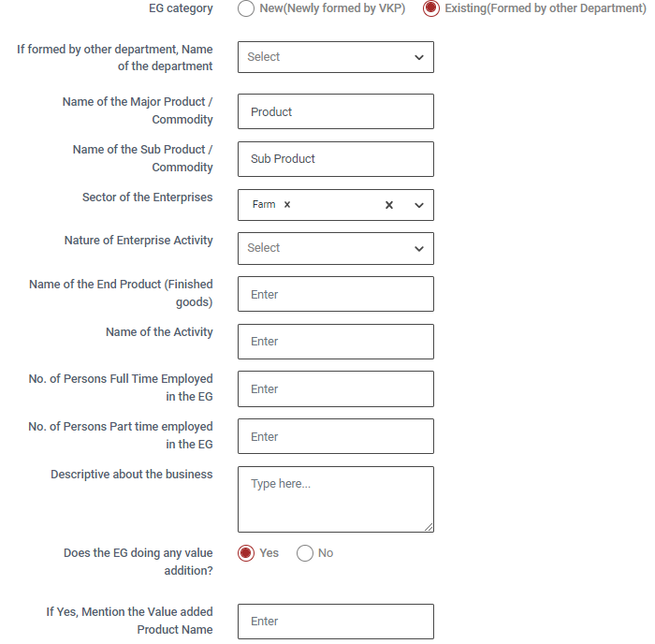Click the EG category label

[181, 8]
